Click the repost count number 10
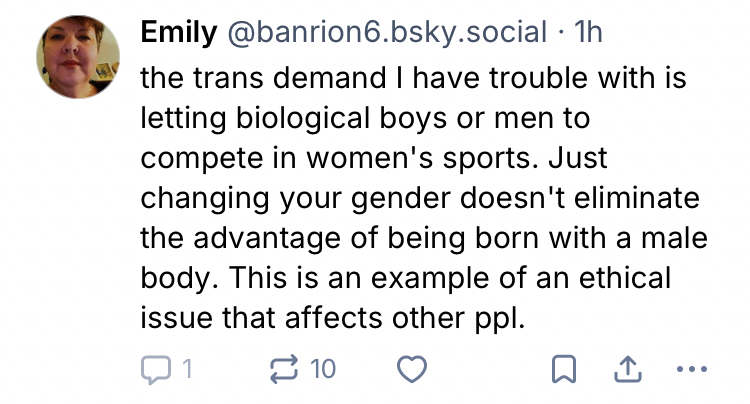Image resolution: width=750 pixels, height=404 pixels. (x=322, y=369)
